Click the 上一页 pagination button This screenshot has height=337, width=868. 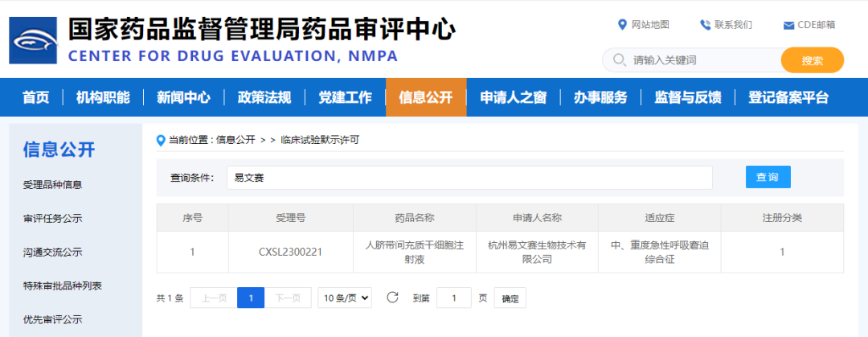214,298
